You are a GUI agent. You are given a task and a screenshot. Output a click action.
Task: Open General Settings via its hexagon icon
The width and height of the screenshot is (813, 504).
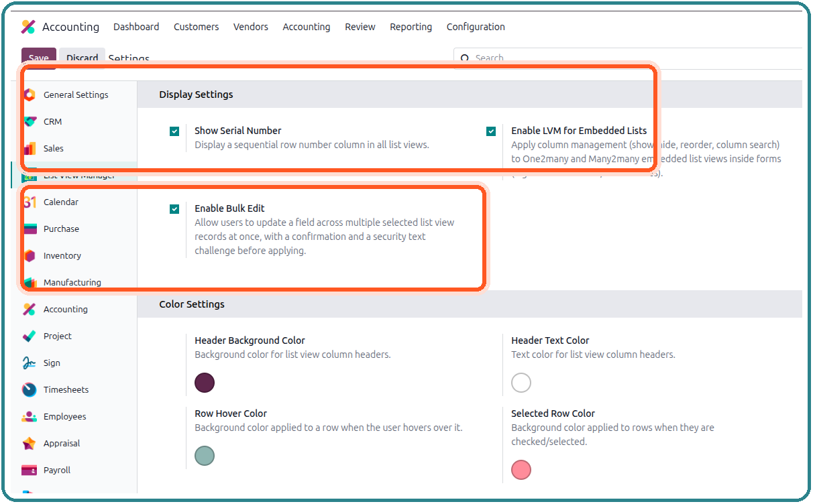tap(30, 94)
